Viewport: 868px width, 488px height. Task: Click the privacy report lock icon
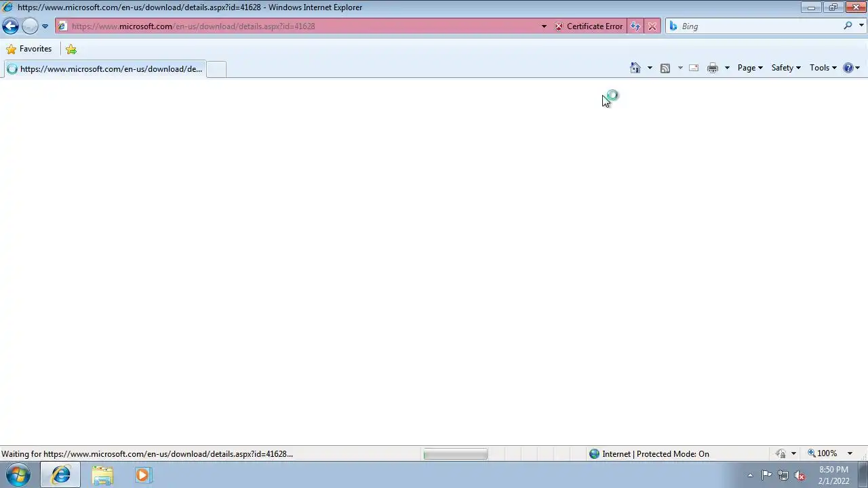point(781,454)
